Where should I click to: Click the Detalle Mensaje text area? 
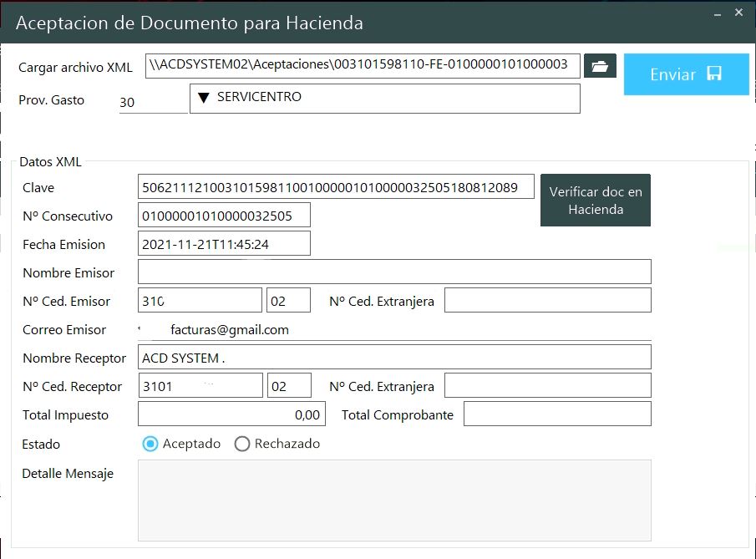coord(393,500)
